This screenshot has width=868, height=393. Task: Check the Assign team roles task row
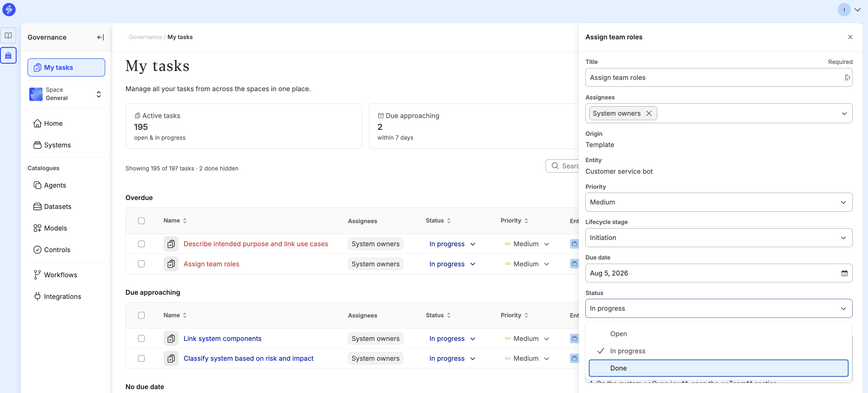click(x=141, y=264)
